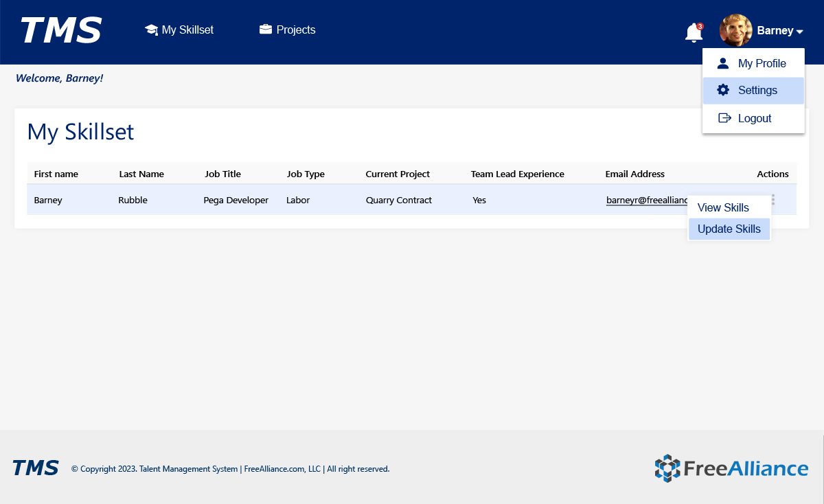Viewport: 824px width, 504px height.
Task: Select My Profile from the user menu
Action: point(762,63)
